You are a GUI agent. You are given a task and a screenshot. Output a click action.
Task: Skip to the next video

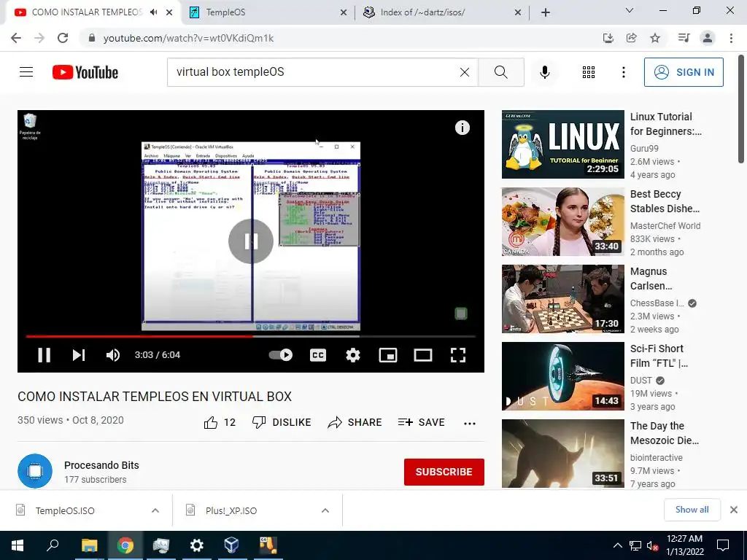click(79, 355)
